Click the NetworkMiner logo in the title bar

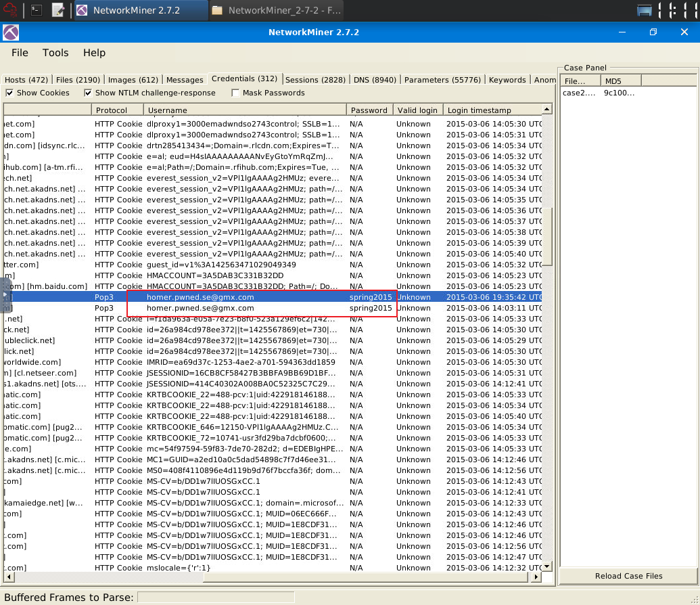[11, 32]
